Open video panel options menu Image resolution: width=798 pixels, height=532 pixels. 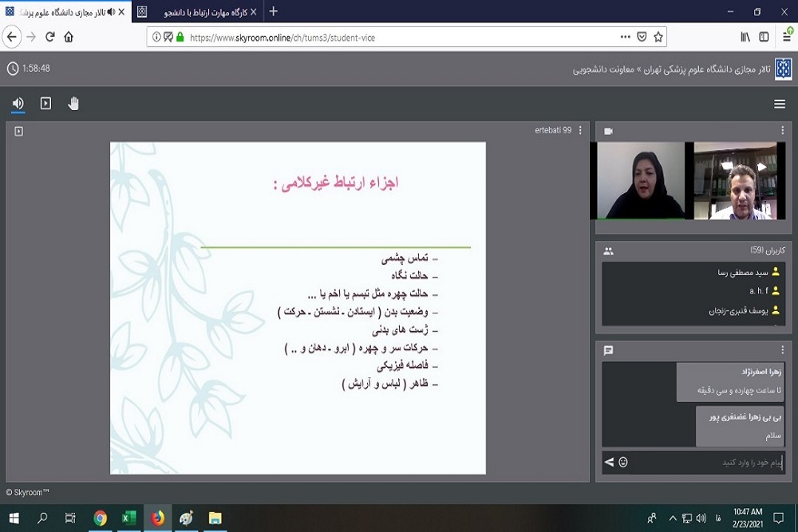tap(782, 131)
